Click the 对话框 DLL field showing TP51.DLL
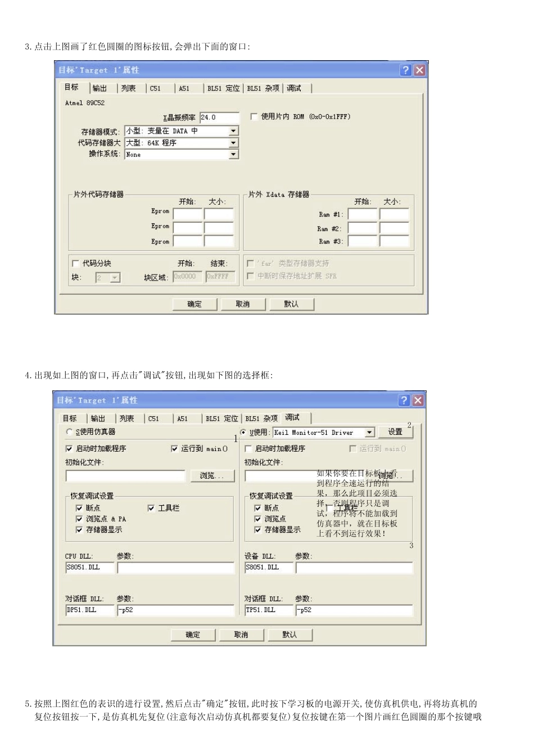 click(x=269, y=610)
